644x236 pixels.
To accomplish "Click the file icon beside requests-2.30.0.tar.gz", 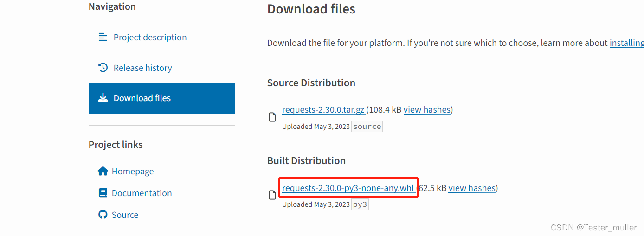I will (273, 118).
